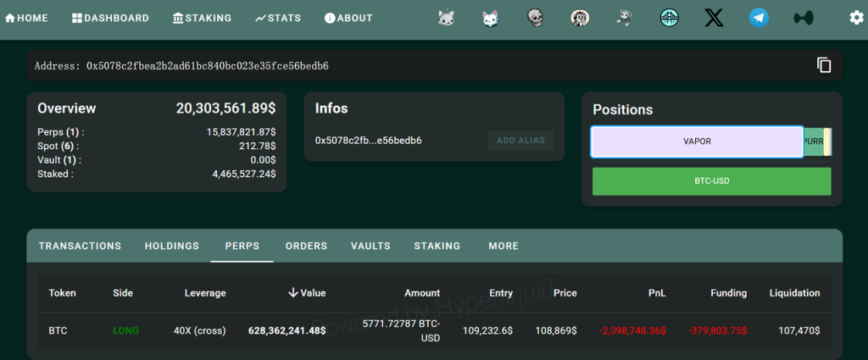Click the dark Hyperliquid logo icon
Viewport: 868px width, 360px height.
pyautogui.click(x=804, y=19)
